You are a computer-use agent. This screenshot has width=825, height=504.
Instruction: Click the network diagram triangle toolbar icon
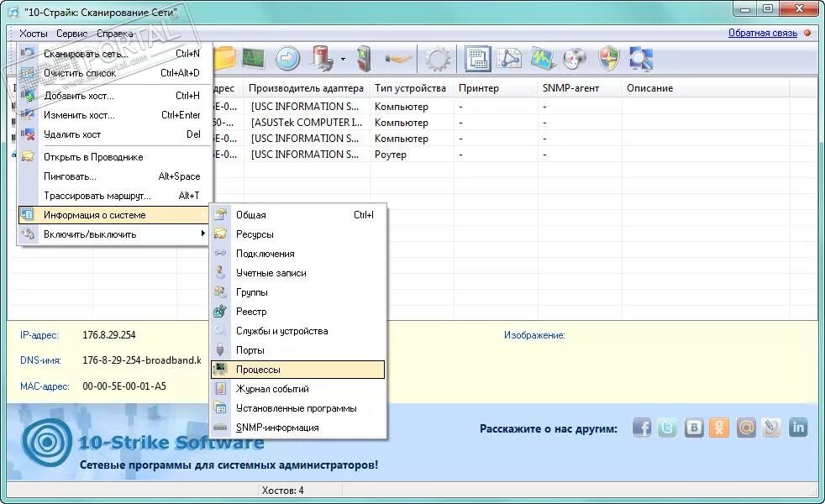pyautogui.click(x=510, y=59)
